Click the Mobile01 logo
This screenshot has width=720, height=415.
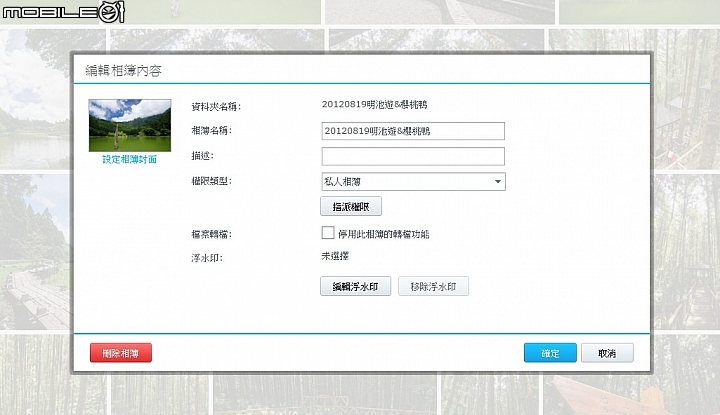tap(64, 12)
